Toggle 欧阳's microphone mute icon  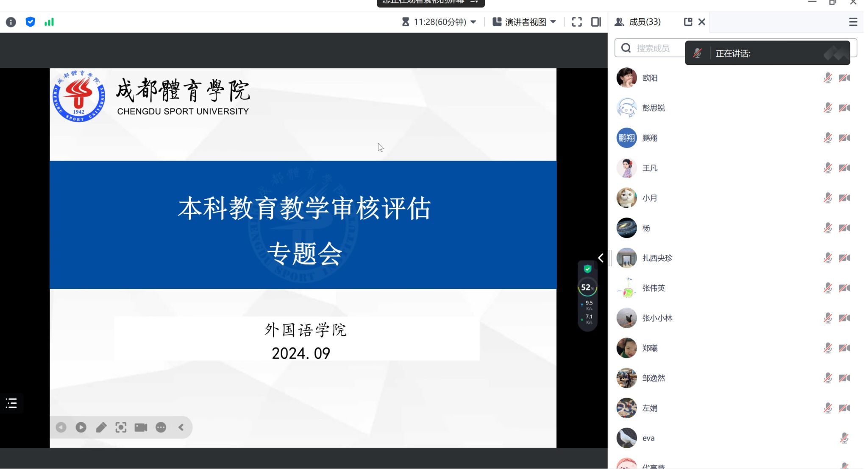point(827,78)
